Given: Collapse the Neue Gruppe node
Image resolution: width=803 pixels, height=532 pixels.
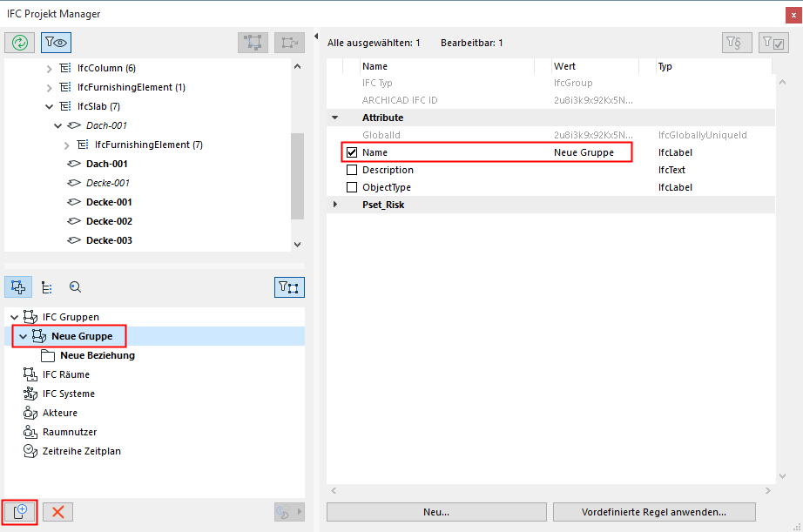Looking at the screenshot, I should point(23,336).
